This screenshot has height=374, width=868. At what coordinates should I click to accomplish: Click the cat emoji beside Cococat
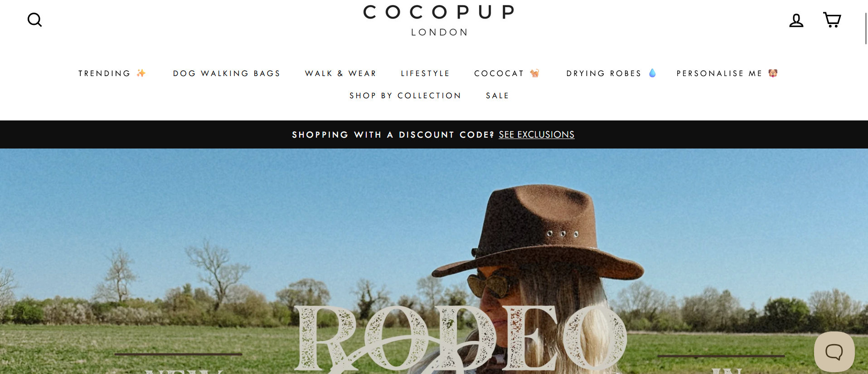tap(535, 73)
